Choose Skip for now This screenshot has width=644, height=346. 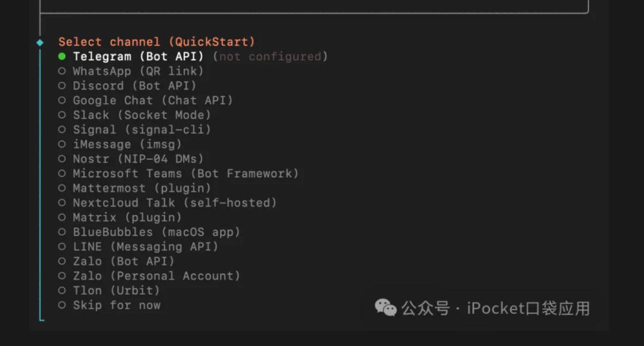(116, 305)
